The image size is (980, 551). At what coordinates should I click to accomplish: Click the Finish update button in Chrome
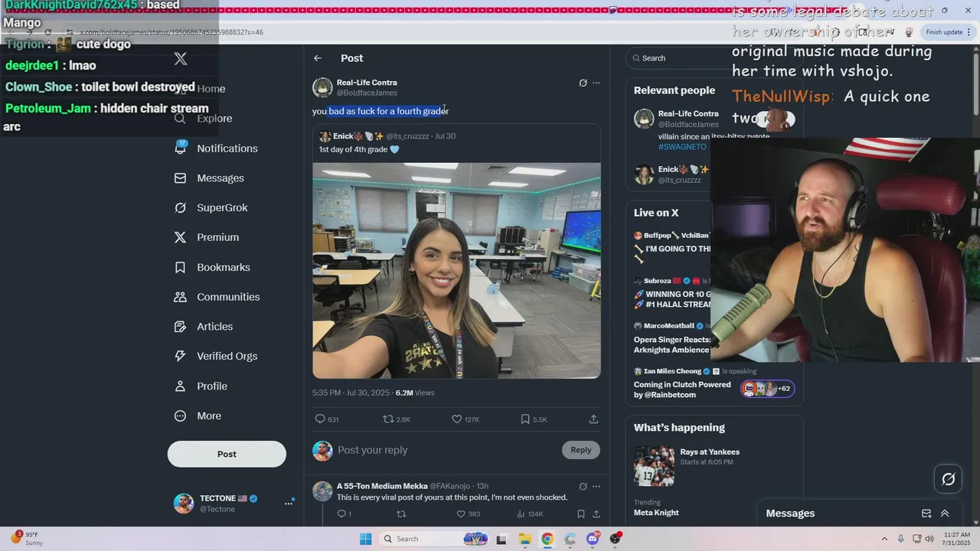949,32
